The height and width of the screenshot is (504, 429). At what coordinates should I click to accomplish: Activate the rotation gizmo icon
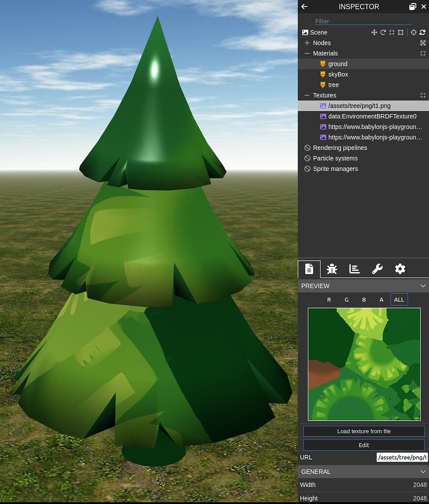tap(383, 32)
